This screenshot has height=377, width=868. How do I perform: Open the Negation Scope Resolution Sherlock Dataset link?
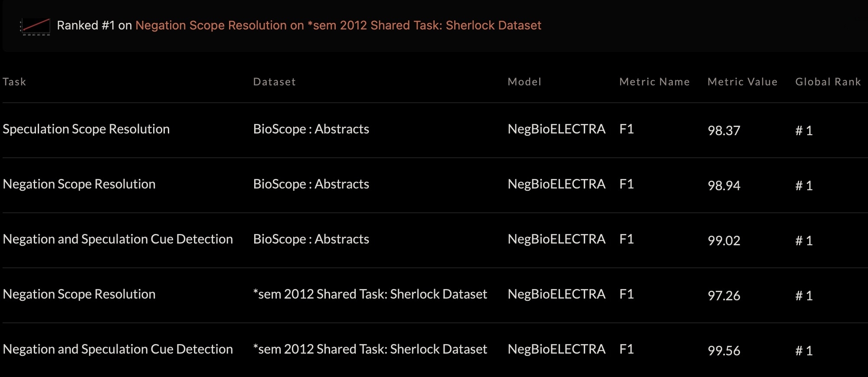click(x=338, y=25)
